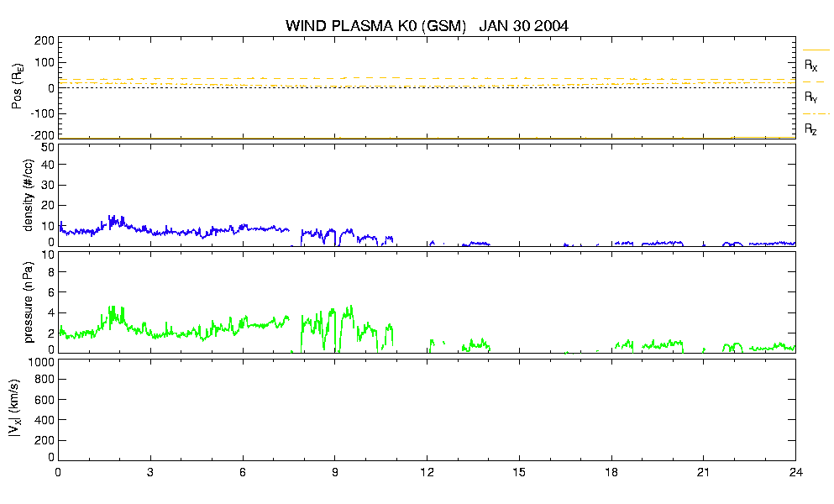Click the solid Rx legend line sample
The image size is (834, 504).
click(x=816, y=50)
